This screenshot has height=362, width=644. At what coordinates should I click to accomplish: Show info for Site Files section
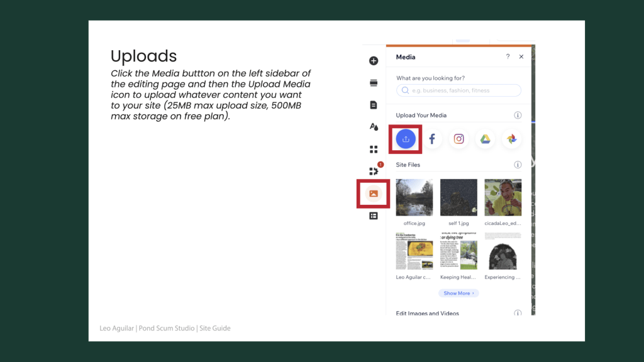[518, 165]
